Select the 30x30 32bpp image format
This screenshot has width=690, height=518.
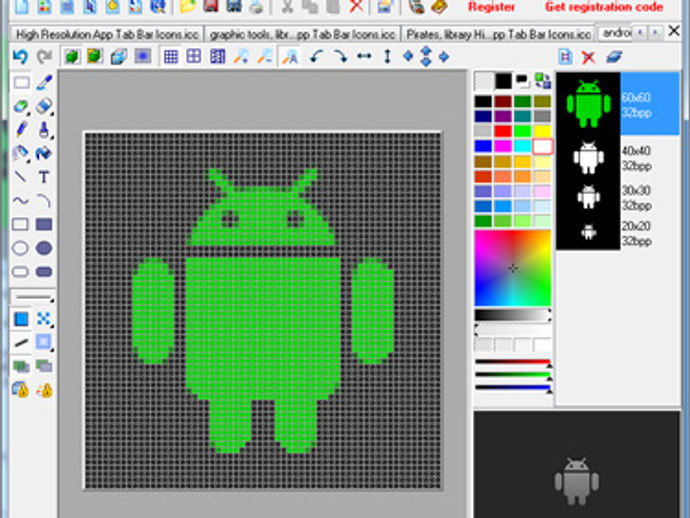pyautogui.click(x=618, y=198)
